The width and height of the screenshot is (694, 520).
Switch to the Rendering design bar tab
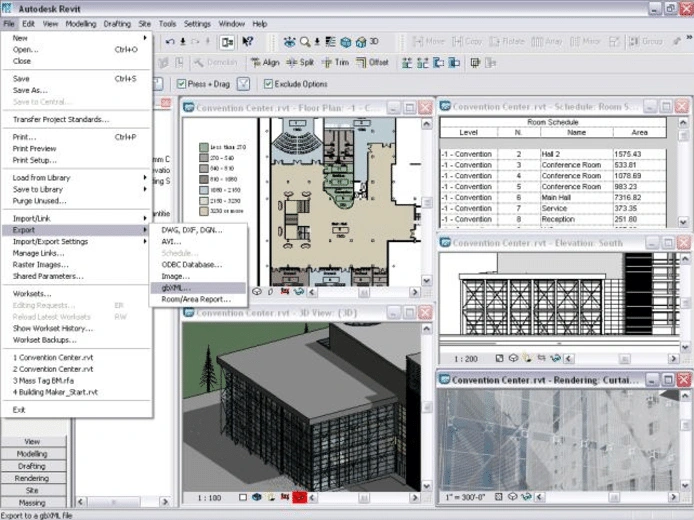[32, 478]
